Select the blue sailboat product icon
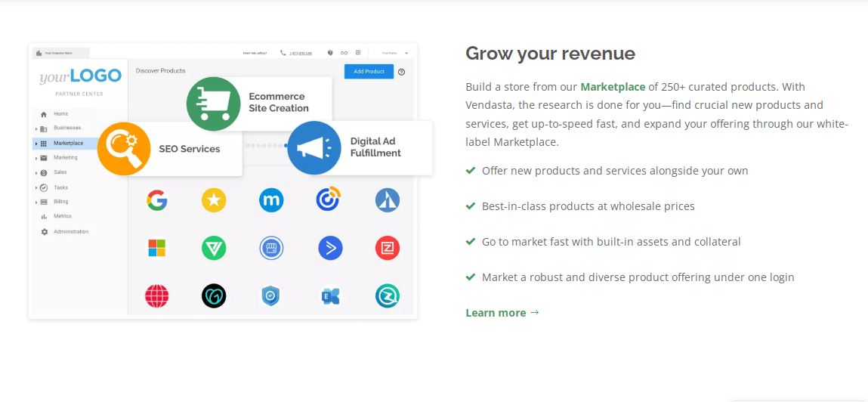This screenshot has height=402, width=868. point(388,200)
